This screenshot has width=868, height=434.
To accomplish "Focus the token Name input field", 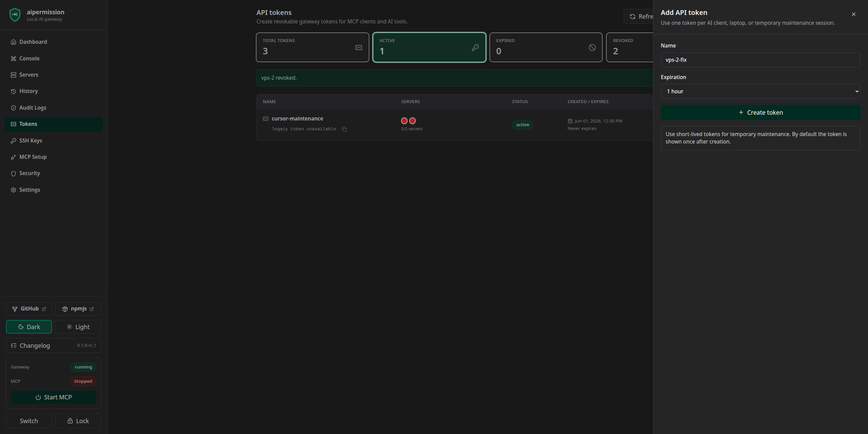I will pyautogui.click(x=761, y=60).
